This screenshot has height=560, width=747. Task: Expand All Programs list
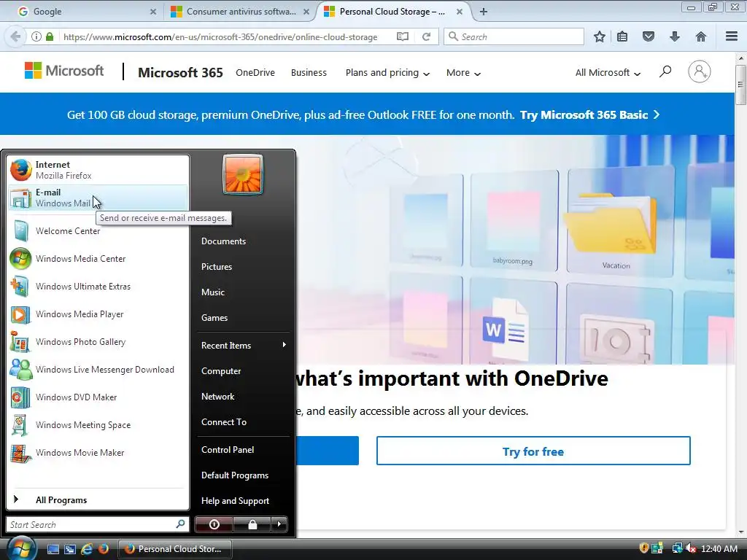(98, 500)
